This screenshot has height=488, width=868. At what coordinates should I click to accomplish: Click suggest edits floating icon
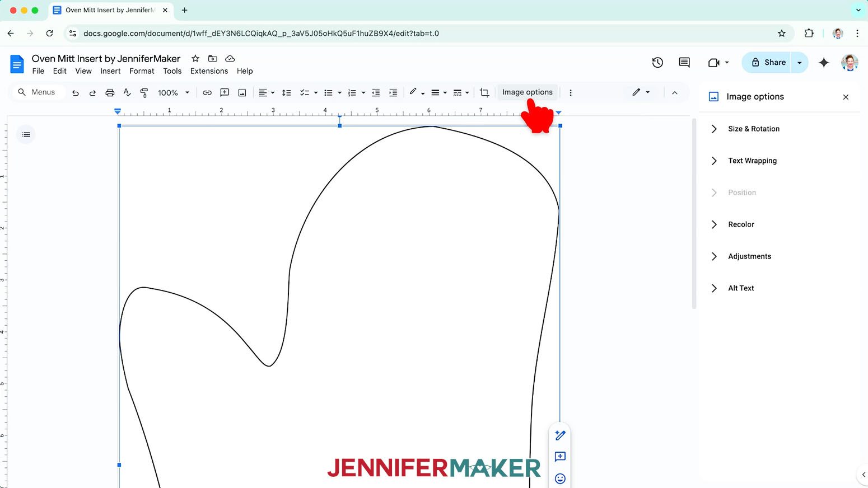(560, 435)
